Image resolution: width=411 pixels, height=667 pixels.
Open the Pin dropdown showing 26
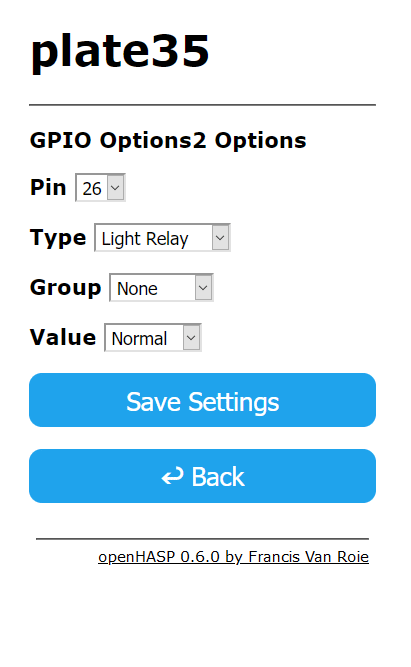coord(100,188)
